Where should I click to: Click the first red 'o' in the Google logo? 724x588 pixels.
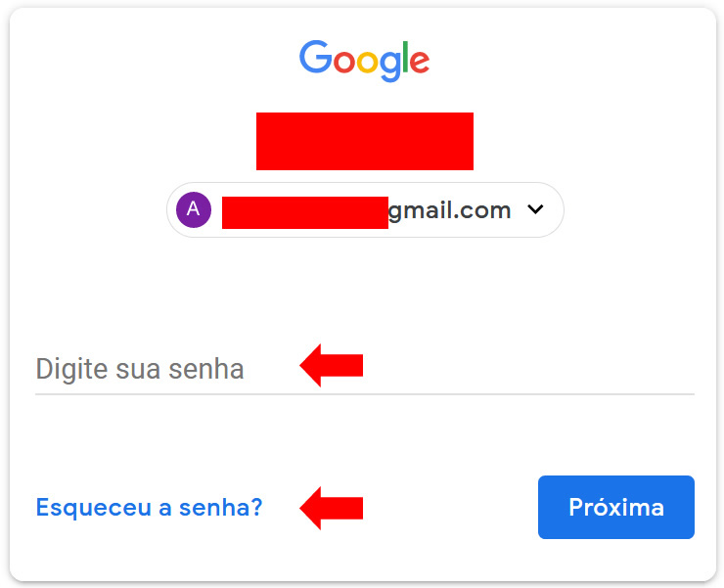click(344, 63)
